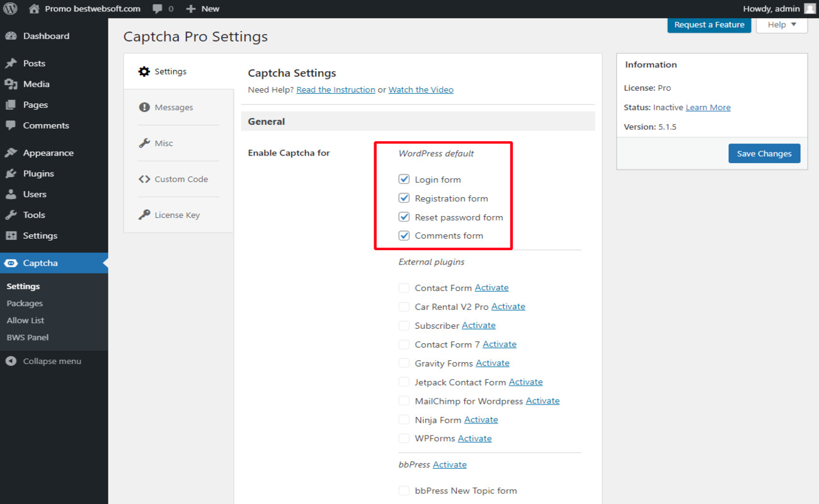Click the Plugins plug icon
Screen dimensions: 819x504
11,173
